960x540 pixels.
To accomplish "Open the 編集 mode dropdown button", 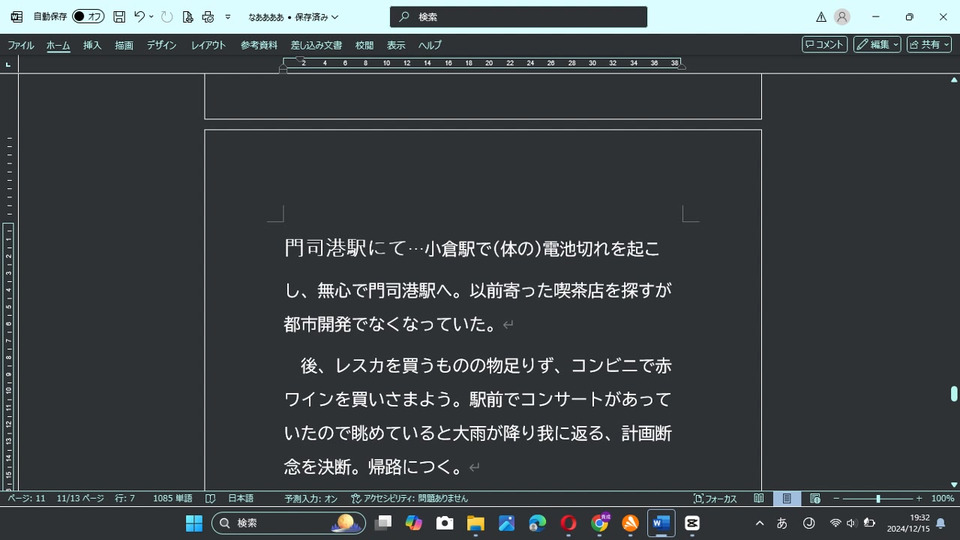I will click(877, 44).
